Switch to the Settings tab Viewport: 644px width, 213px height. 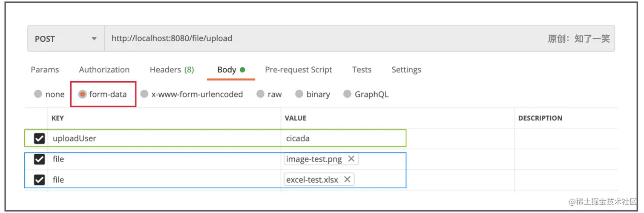coord(406,70)
